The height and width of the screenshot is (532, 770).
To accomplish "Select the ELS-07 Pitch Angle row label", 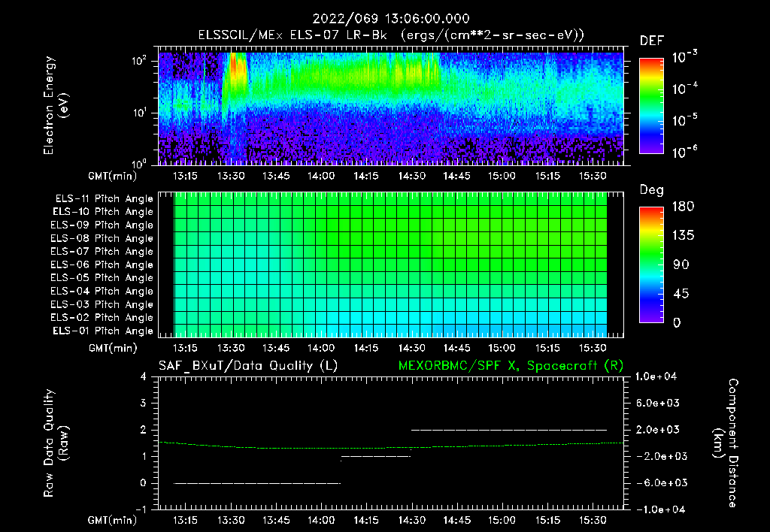I will (x=102, y=251).
